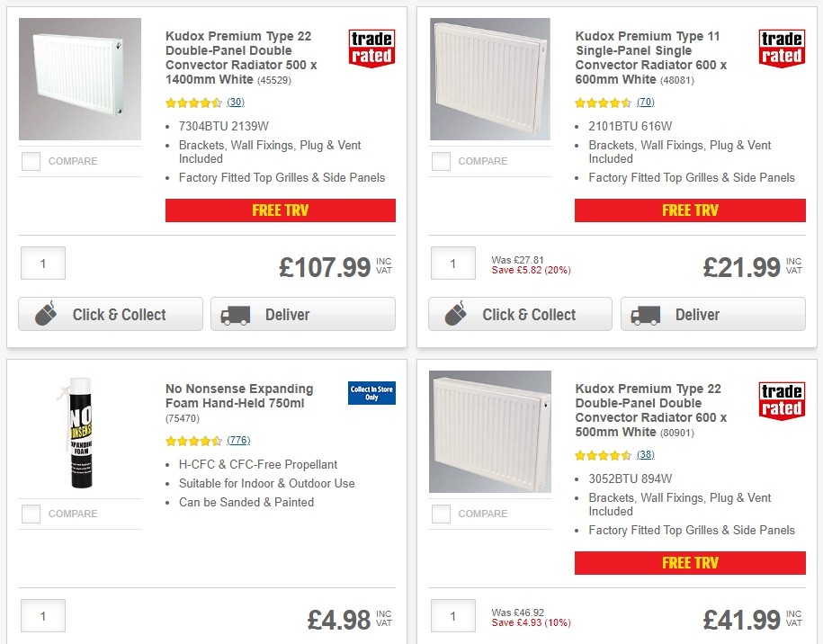The image size is (823, 644).
Task: Open the Expanding Foam product thumbnail
Action: point(79,432)
